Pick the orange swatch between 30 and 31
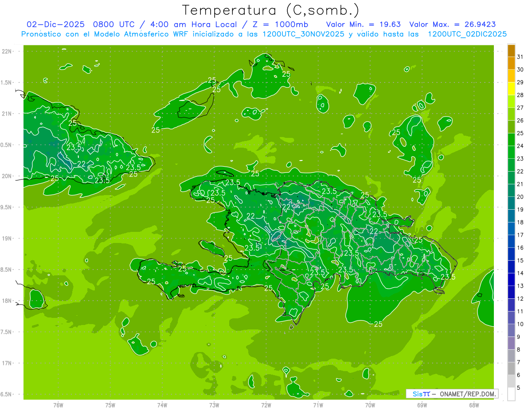The width and height of the screenshot is (532, 411). 511,63
